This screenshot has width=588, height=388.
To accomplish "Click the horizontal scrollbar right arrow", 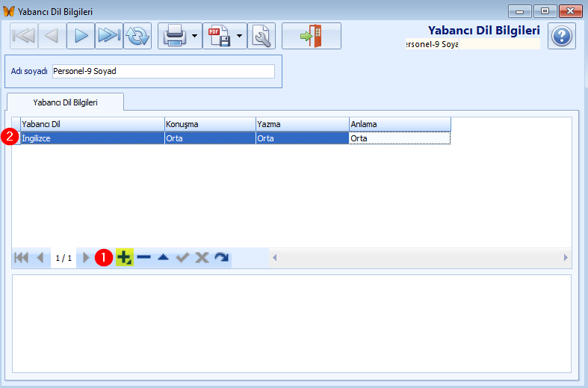I will 566,257.
